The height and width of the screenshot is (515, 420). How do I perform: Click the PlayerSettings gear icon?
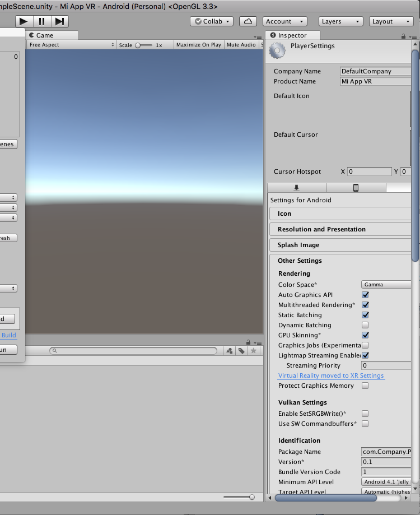(277, 51)
